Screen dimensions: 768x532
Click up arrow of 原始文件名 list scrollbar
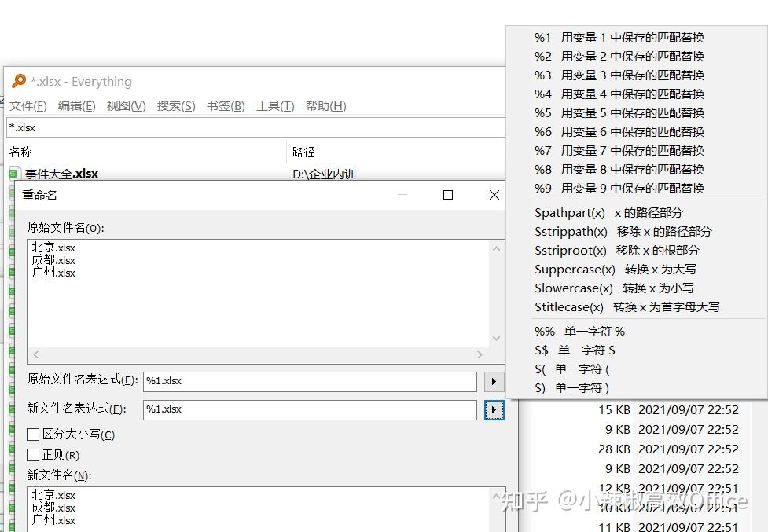tap(496, 248)
